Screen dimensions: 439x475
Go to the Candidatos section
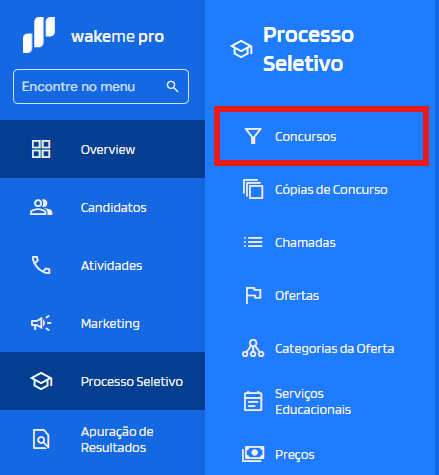102,207
